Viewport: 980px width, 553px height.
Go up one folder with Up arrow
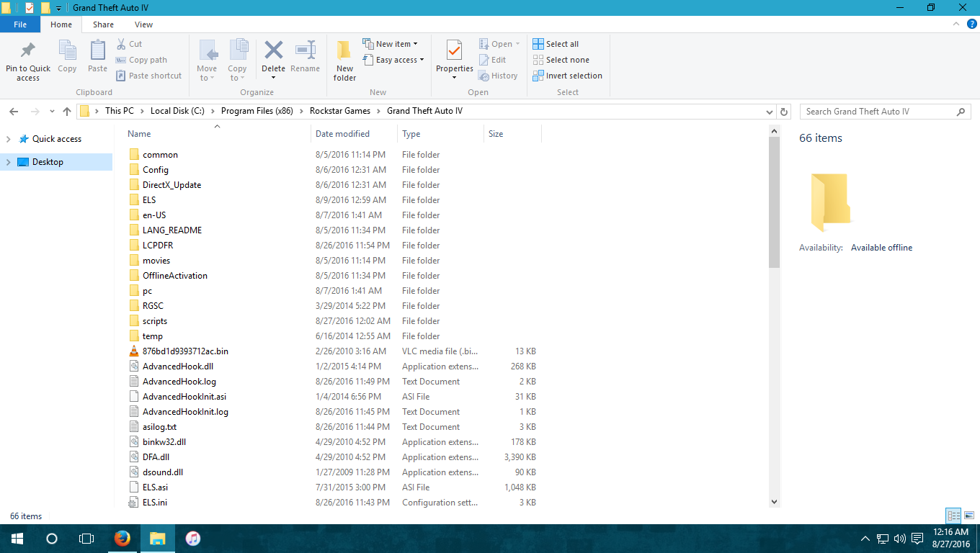[67, 112]
